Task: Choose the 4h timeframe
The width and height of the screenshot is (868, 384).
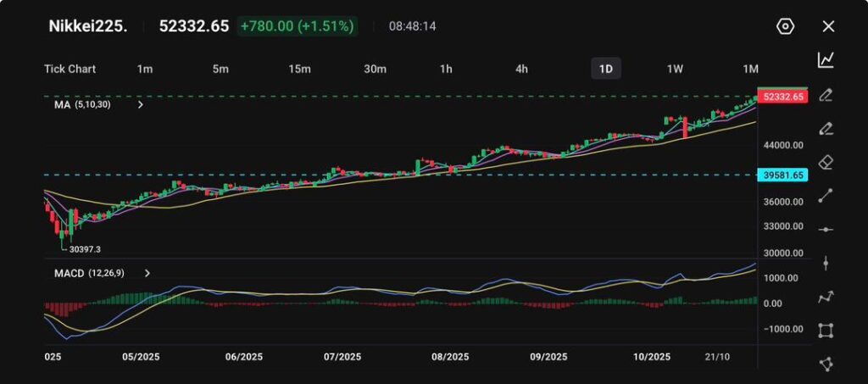Action: (x=522, y=69)
